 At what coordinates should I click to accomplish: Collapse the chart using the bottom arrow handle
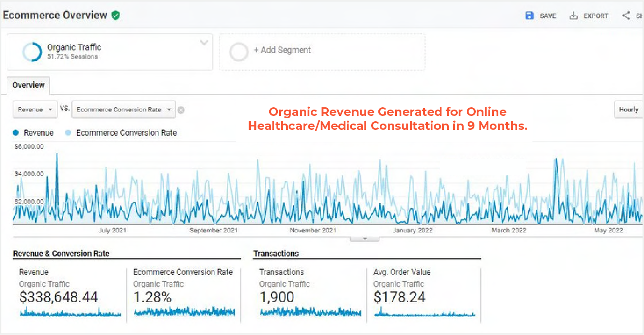tap(365, 239)
